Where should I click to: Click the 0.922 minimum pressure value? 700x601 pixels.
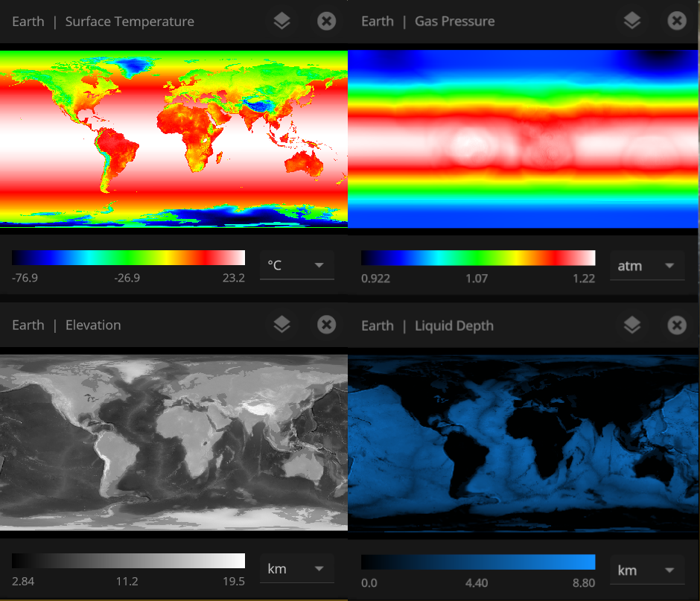click(375, 279)
